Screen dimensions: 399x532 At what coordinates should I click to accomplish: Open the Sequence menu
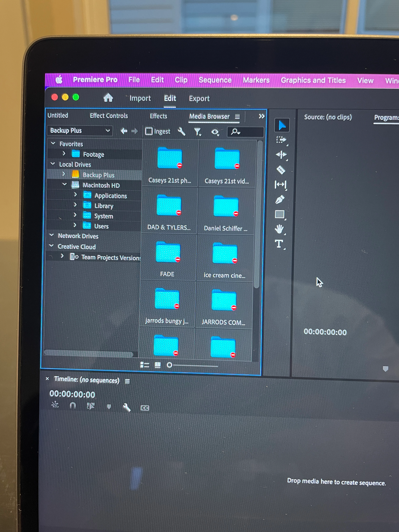pyautogui.click(x=215, y=80)
